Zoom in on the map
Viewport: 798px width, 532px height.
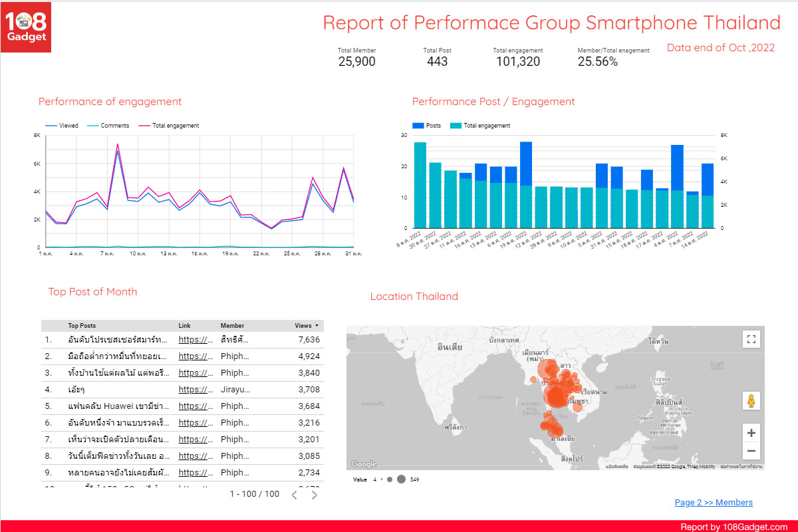751,433
